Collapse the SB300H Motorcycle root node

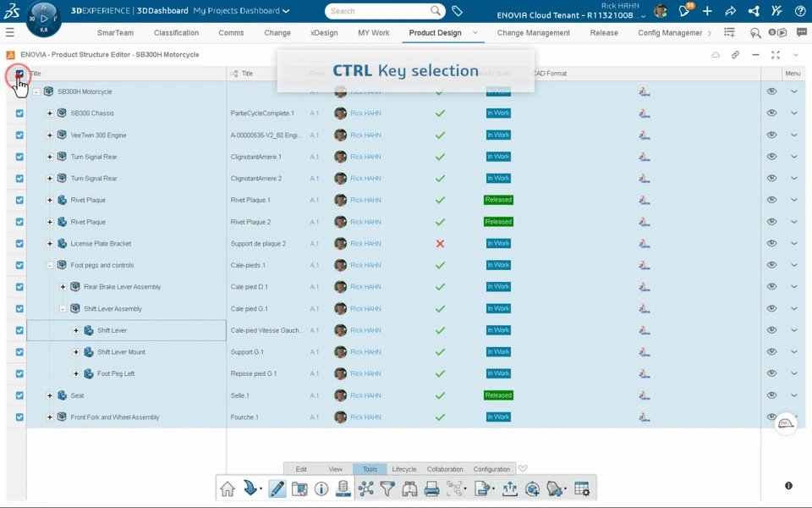click(x=36, y=91)
